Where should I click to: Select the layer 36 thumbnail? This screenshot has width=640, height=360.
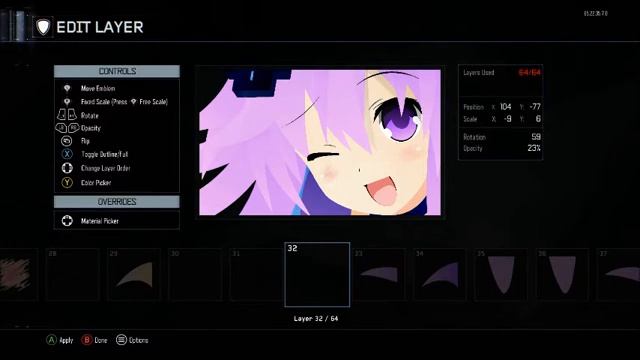pos(562,274)
